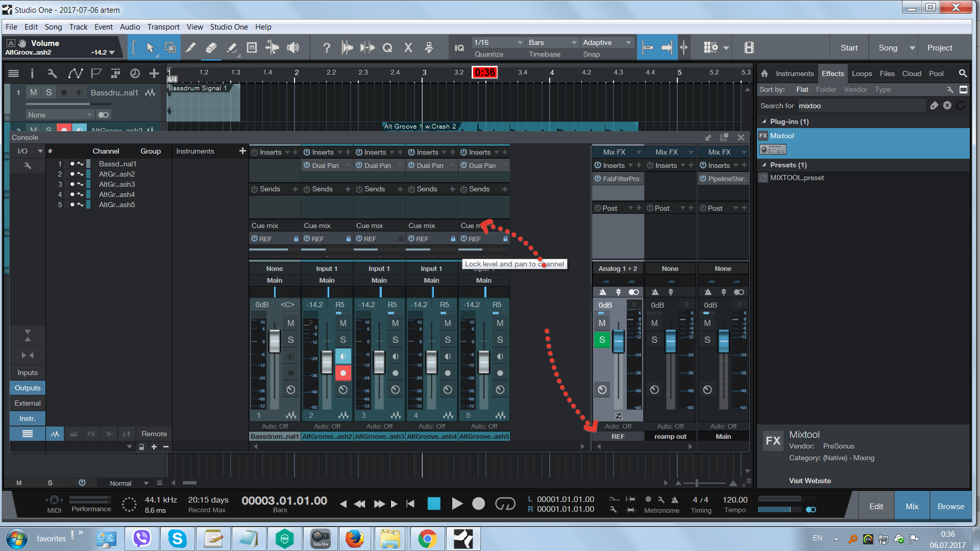Mute the Bassdrum..nal1 track

click(33, 92)
